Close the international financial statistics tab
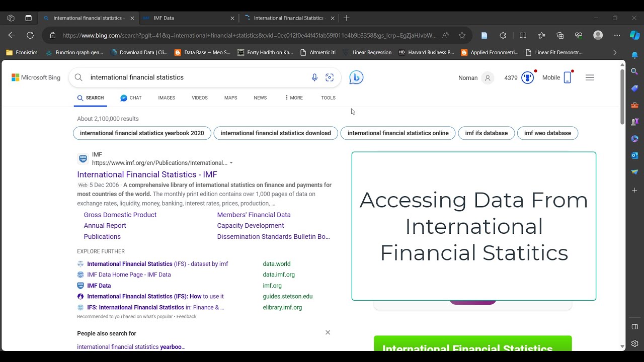Viewport: 644px width, 362px height. [x=132, y=18]
